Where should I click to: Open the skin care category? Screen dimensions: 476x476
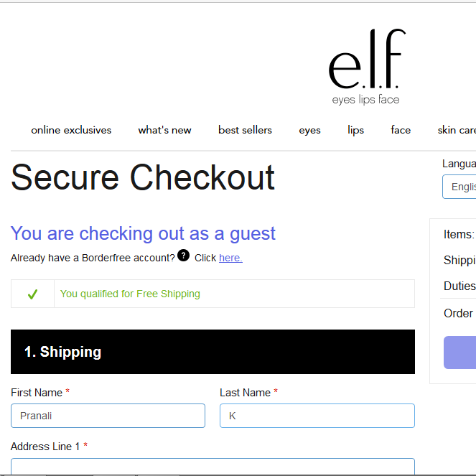[x=457, y=130]
